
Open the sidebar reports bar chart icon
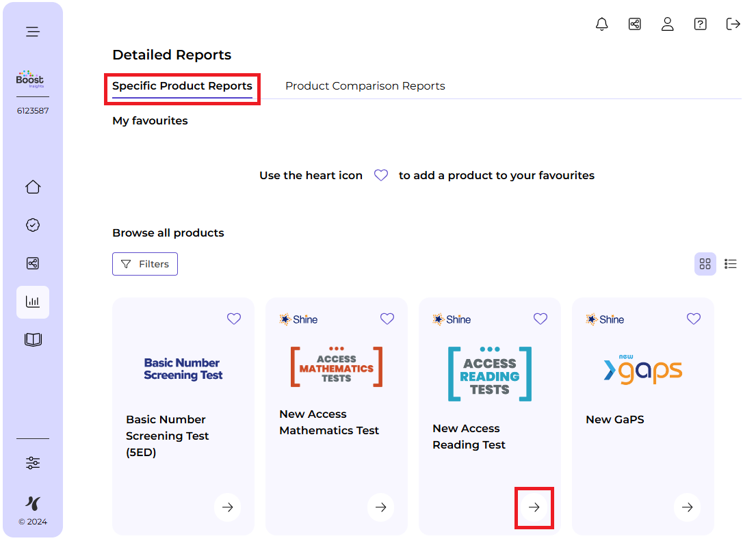[33, 302]
